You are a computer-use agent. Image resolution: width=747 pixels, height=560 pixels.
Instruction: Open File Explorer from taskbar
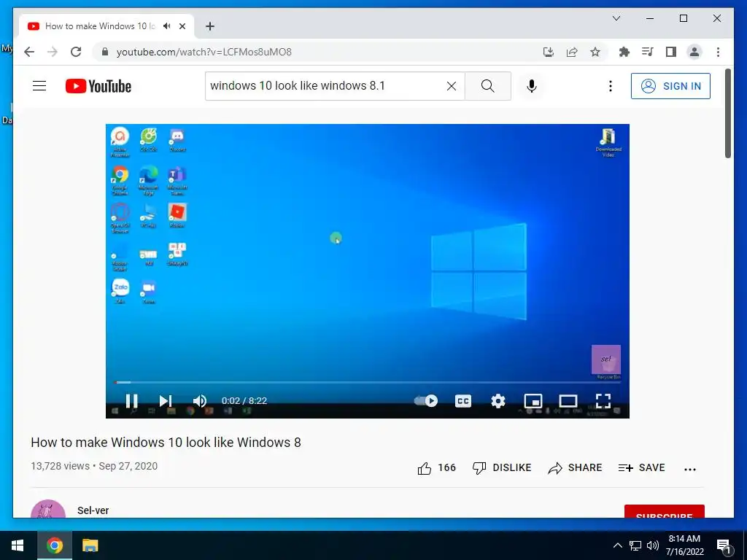[90, 545]
